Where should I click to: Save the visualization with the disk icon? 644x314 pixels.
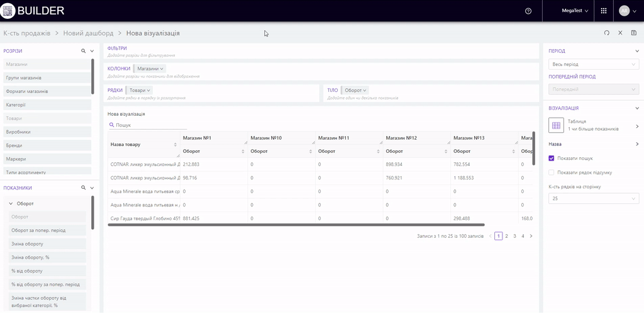pos(633,33)
